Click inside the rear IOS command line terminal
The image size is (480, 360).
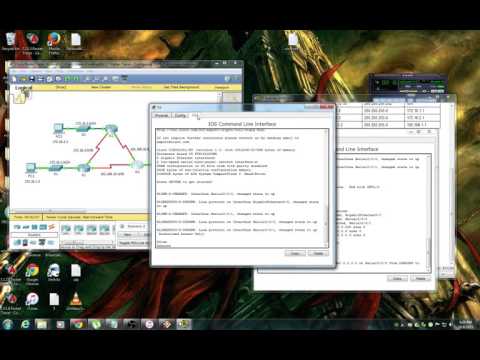[381, 213]
